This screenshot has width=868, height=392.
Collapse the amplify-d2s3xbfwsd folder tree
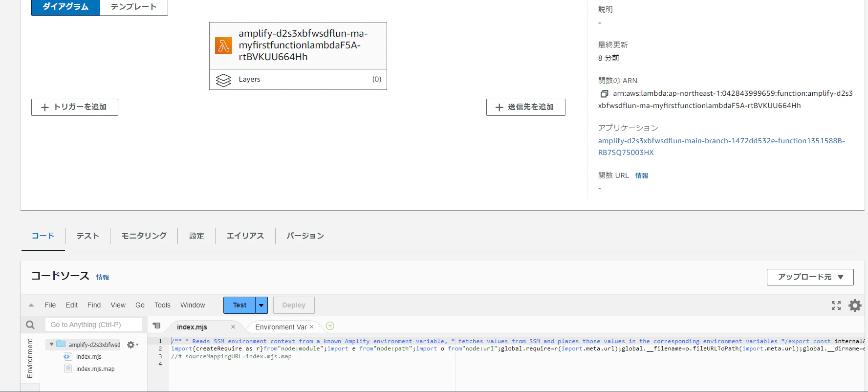pyautogui.click(x=51, y=344)
